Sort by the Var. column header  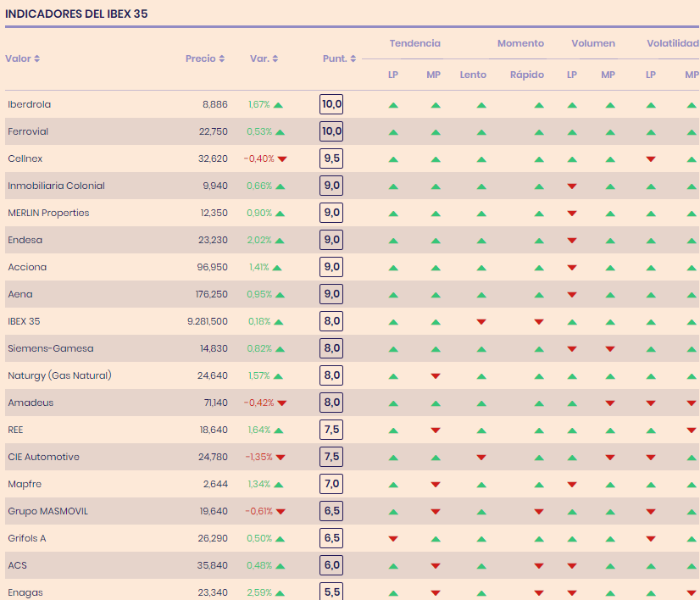(x=264, y=58)
